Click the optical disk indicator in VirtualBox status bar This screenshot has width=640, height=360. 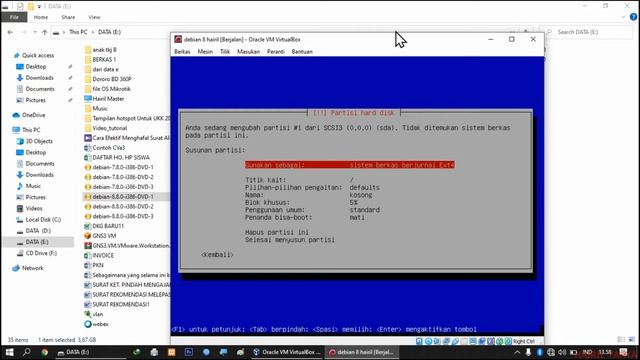(x=428, y=341)
